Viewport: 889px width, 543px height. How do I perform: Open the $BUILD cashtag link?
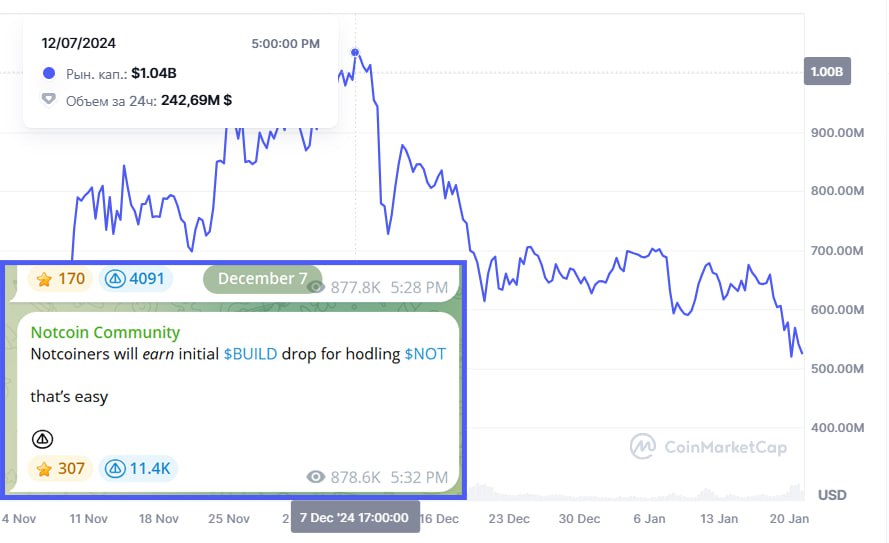coord(250,354)
